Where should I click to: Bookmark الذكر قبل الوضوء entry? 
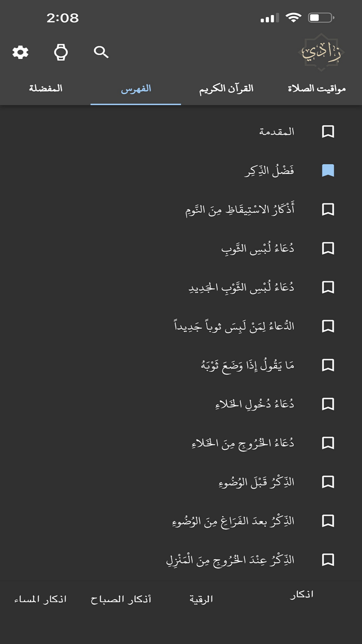328,482
